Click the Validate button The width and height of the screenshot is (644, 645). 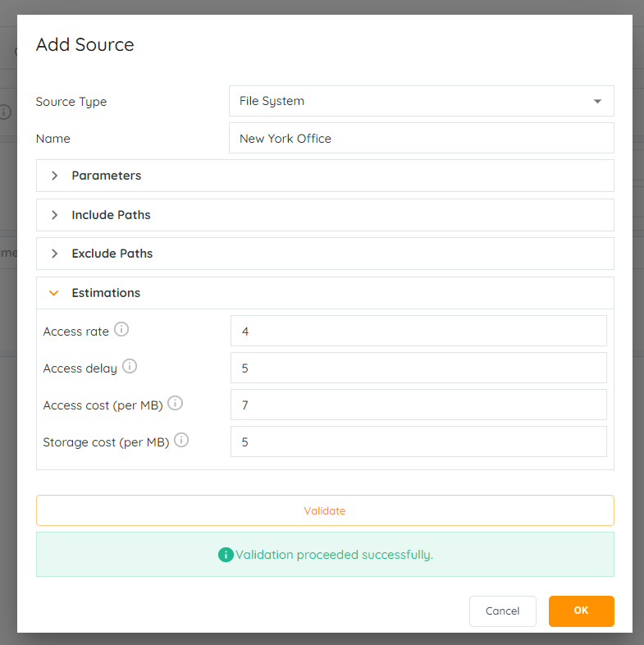[x=325, y=510]
